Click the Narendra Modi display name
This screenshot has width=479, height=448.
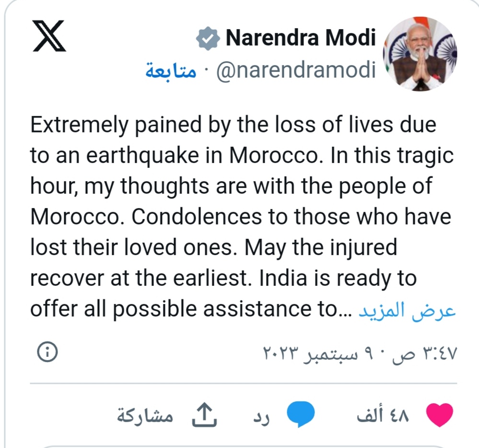(x=301, y=38)
